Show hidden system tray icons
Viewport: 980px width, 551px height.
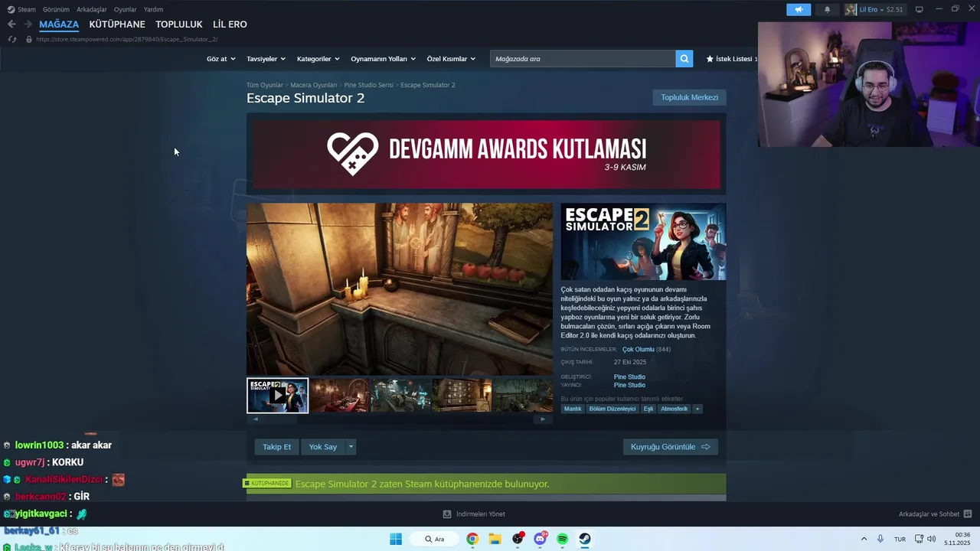(x=864, y=539)
